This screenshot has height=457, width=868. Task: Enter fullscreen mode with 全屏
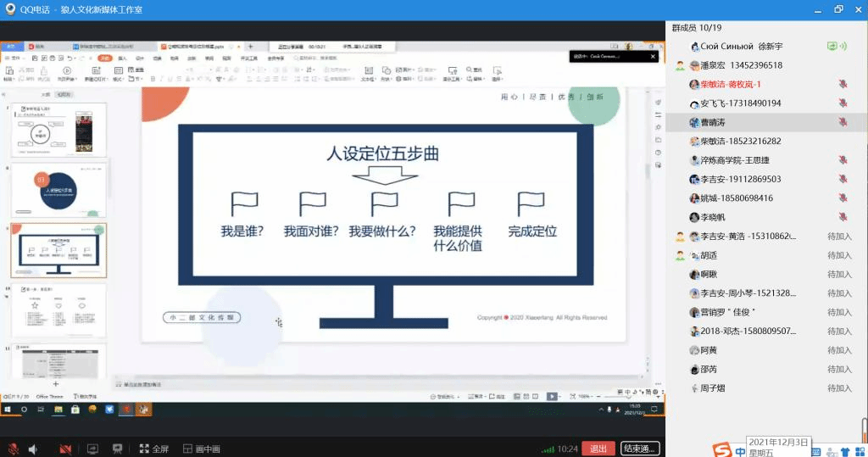(x=153, y=449)
